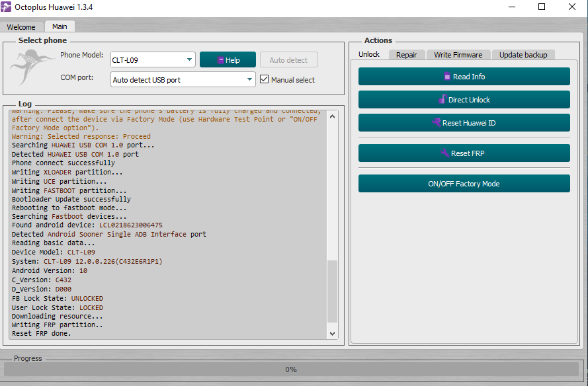This screenshot has width=588, height=386.
Task: Click the 'FB Lock State: UNLOCKED' line
Action: click(58, 298)
